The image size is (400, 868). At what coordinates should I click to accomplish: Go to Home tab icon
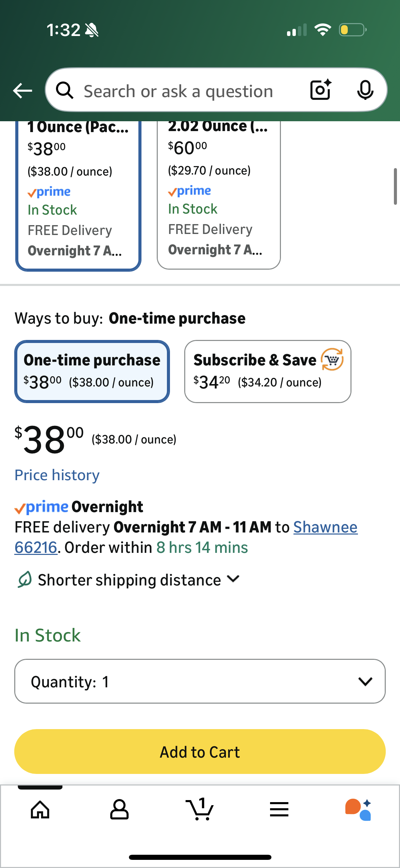coord(40,810)
